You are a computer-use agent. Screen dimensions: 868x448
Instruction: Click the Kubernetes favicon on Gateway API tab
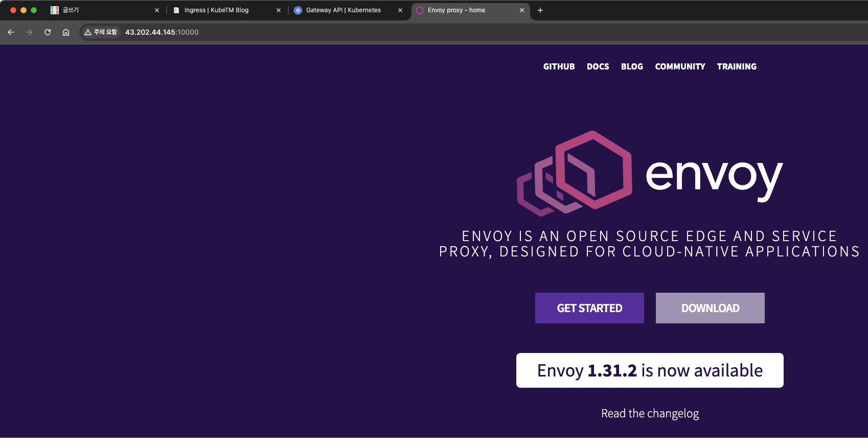[x=298, y=10]
